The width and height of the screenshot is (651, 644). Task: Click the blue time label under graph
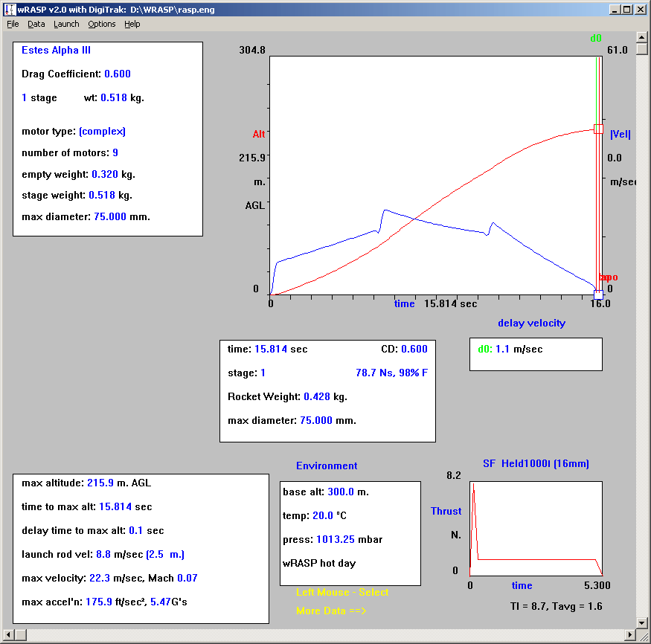[405, 303]
